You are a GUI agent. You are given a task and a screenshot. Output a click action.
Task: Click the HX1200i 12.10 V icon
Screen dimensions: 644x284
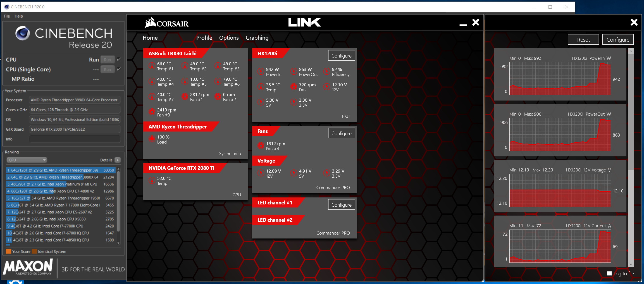click(x=327, y=87)
